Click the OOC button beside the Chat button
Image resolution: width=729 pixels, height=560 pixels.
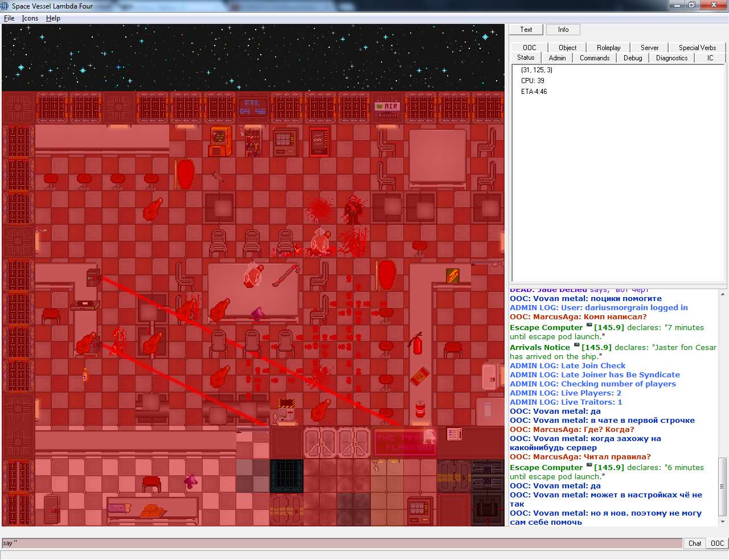click(718, 543)
